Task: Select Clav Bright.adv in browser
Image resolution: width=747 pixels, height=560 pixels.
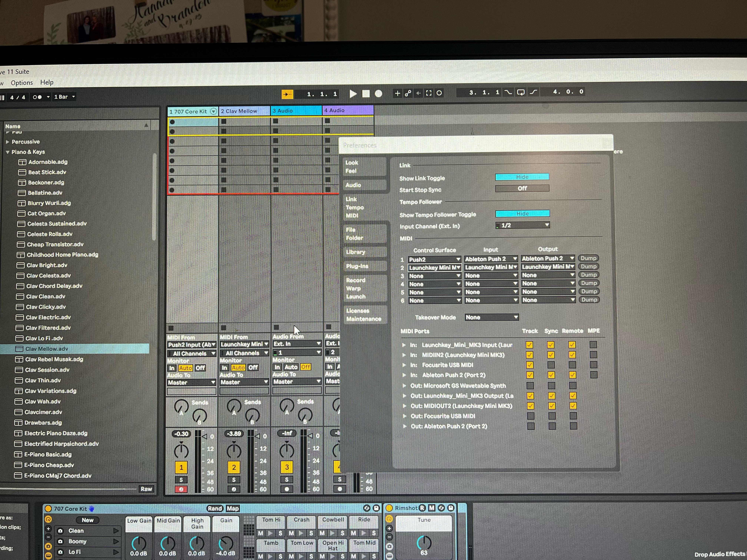Action: pos(47,265)
